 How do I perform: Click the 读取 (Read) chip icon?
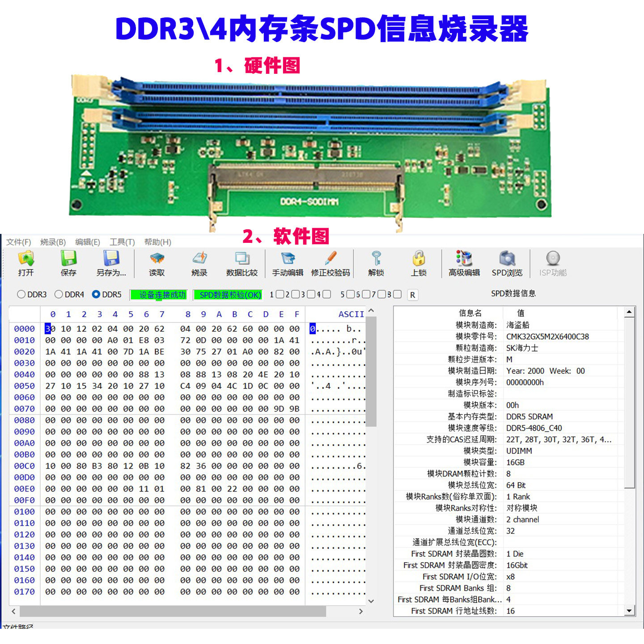click(157, 258)
